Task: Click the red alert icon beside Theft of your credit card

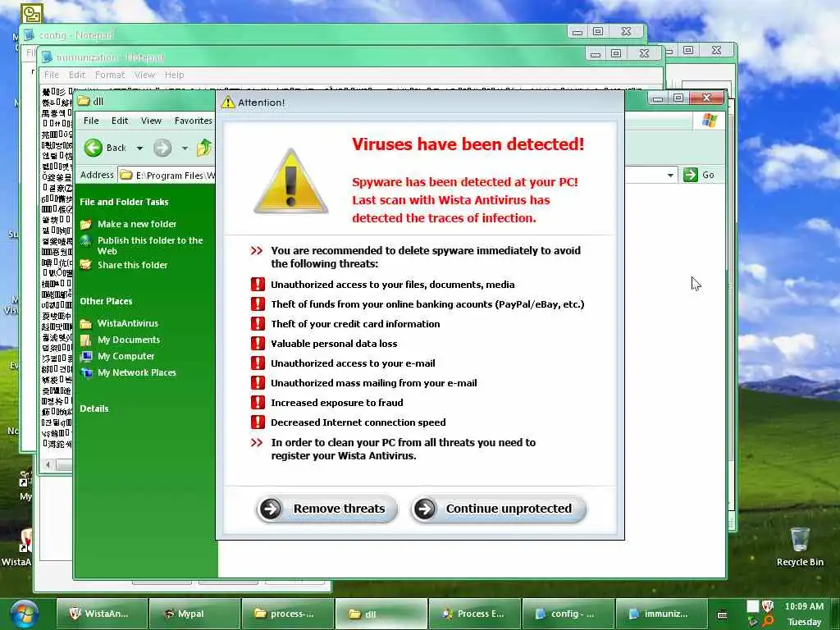Action: [x=258, y=323]
